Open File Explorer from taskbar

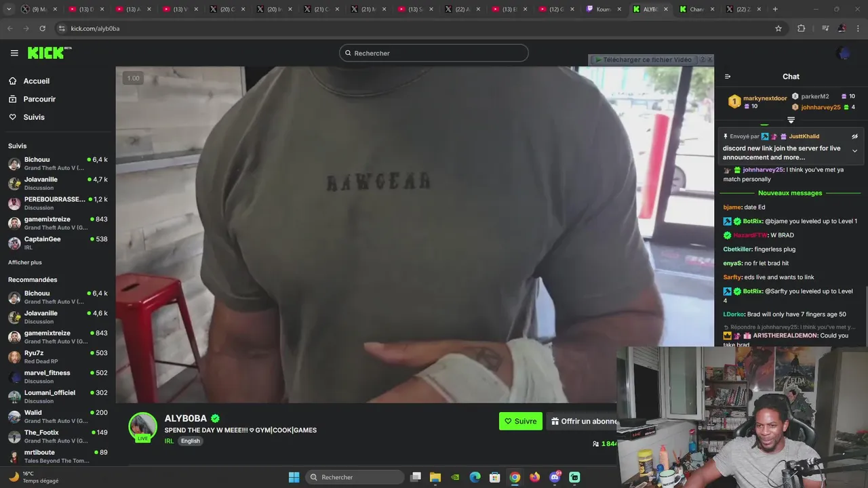tap(435, 477)
